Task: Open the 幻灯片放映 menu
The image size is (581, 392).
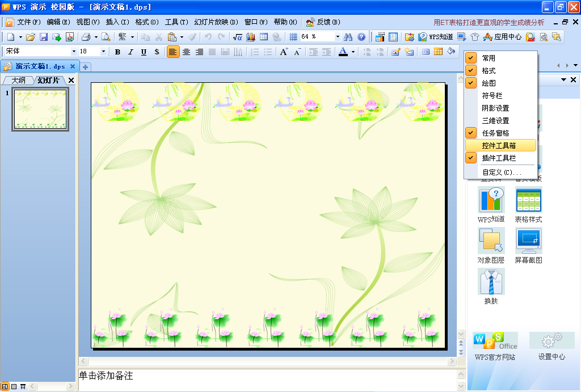Action: click(x=215, y=22)
